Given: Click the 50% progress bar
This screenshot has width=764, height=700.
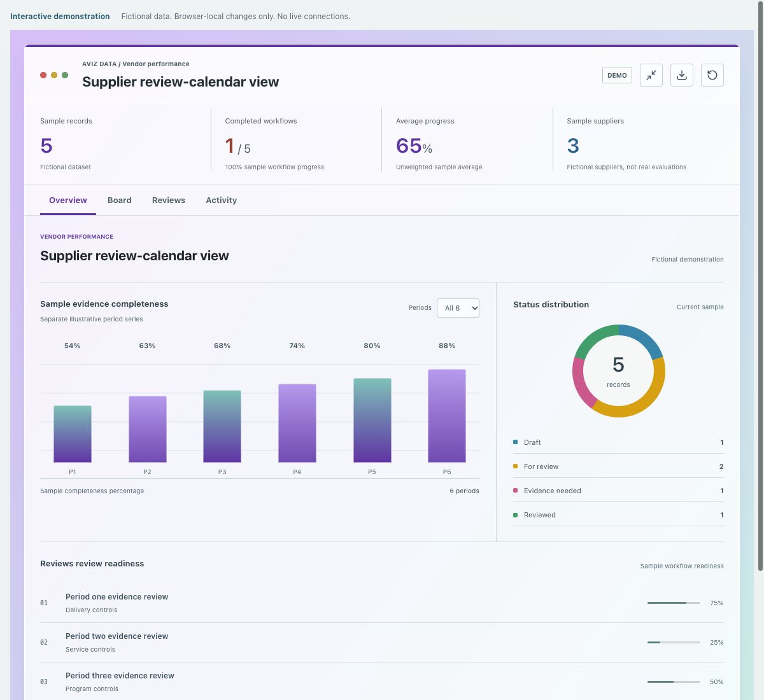Looking at the screenshot, I should [674, 682].
